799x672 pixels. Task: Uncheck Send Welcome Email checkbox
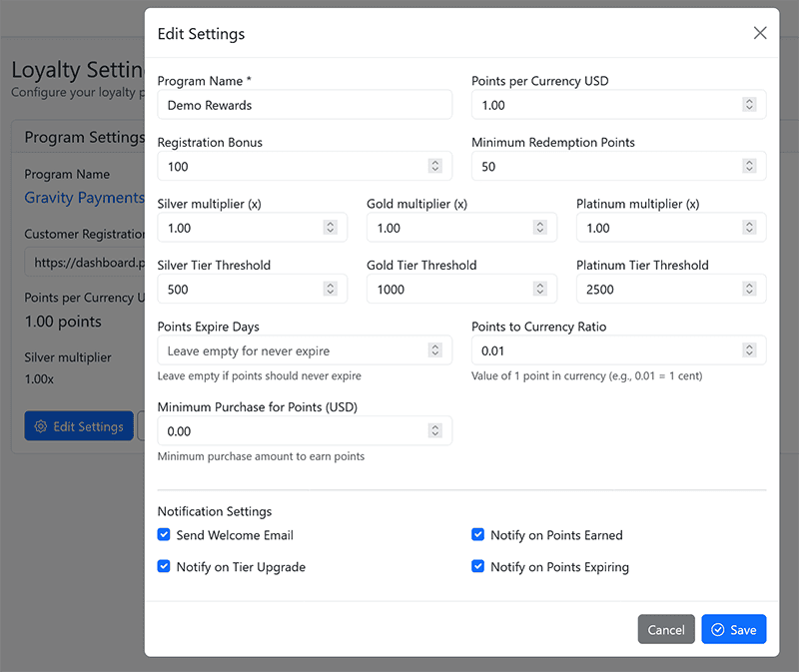click(x=164, y=534)
